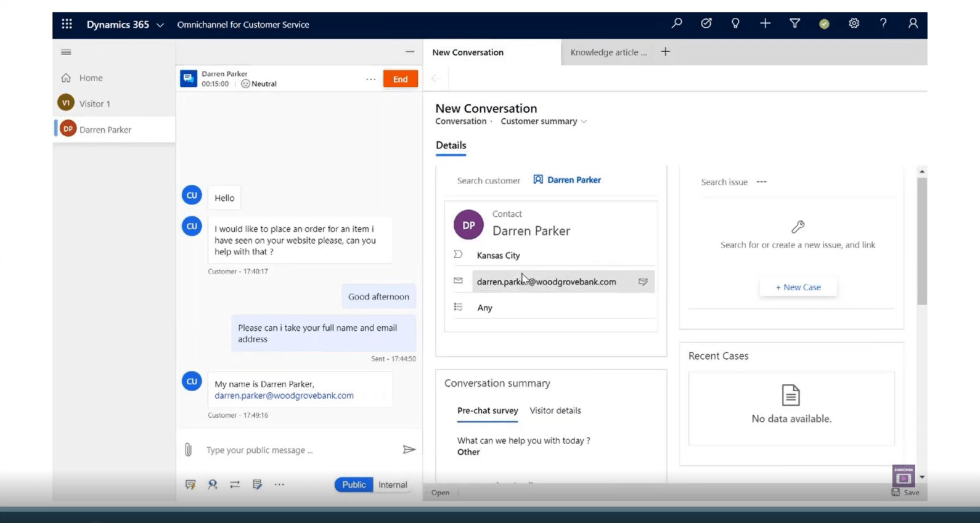Click the paperclip attach file icon
The image size is (980, 523).
(x=188, y=450)
